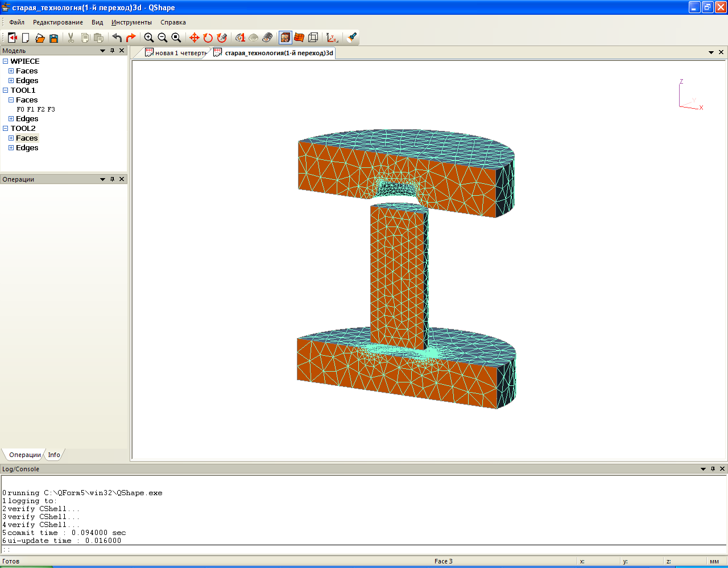This screenshot has height=568, width=728.
Task: Toggle the coordinate axes icon
Action: pyautogui.click(x=332, y=38)
